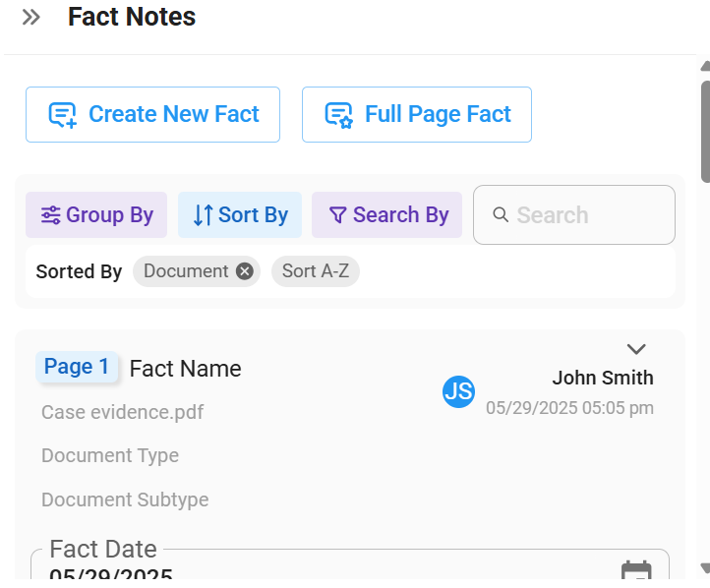710x588 pixels.
Task: Open the Sort By options
Action: click(x=240, y=215)
